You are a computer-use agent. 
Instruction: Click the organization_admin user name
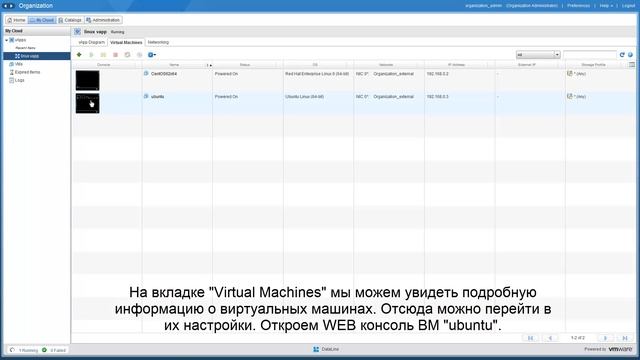(483, 6)
